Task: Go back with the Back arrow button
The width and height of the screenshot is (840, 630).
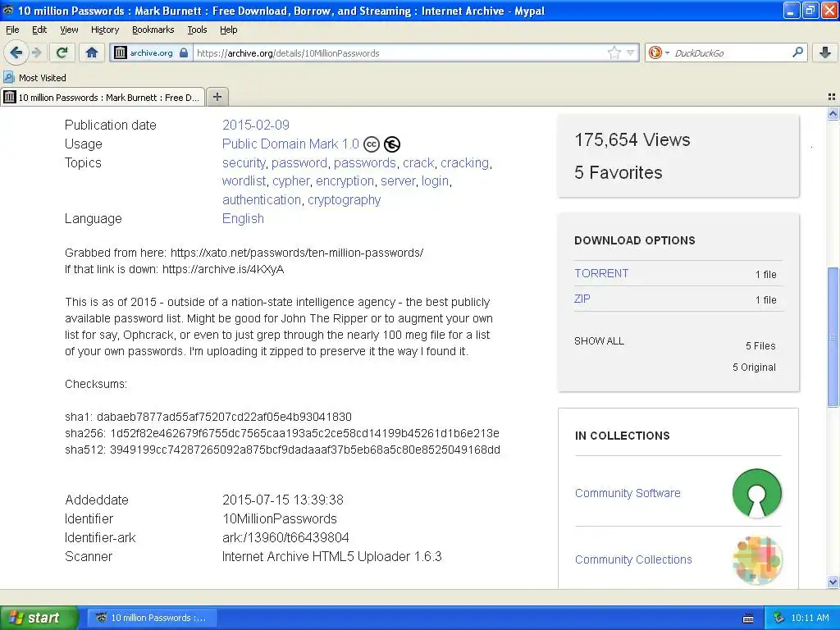Action: click(x=16, y=52)
